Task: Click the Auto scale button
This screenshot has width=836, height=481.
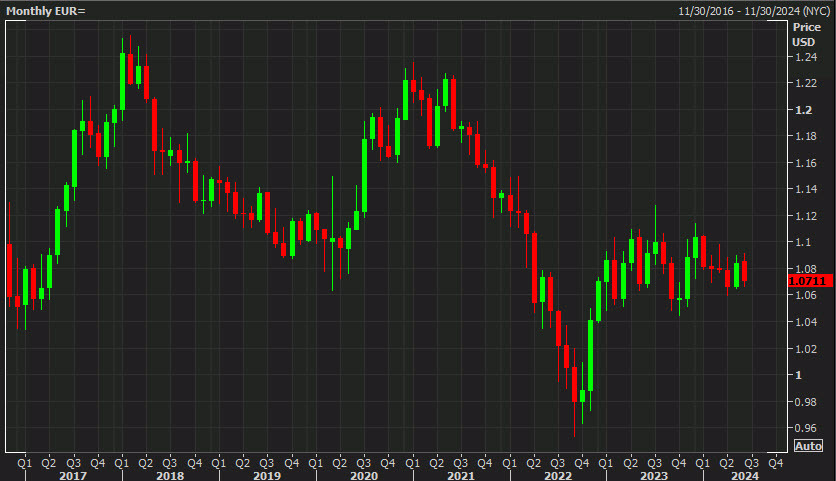Action: [x=808, y=446]
